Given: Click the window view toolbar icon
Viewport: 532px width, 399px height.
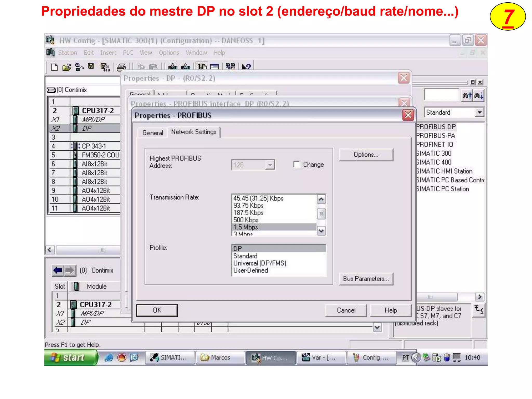Looking at the screenshot, I should (x=215, y=67).
